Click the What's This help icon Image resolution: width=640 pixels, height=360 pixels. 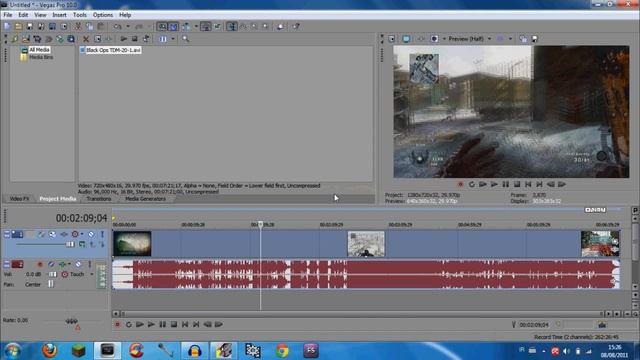[296, 27]
